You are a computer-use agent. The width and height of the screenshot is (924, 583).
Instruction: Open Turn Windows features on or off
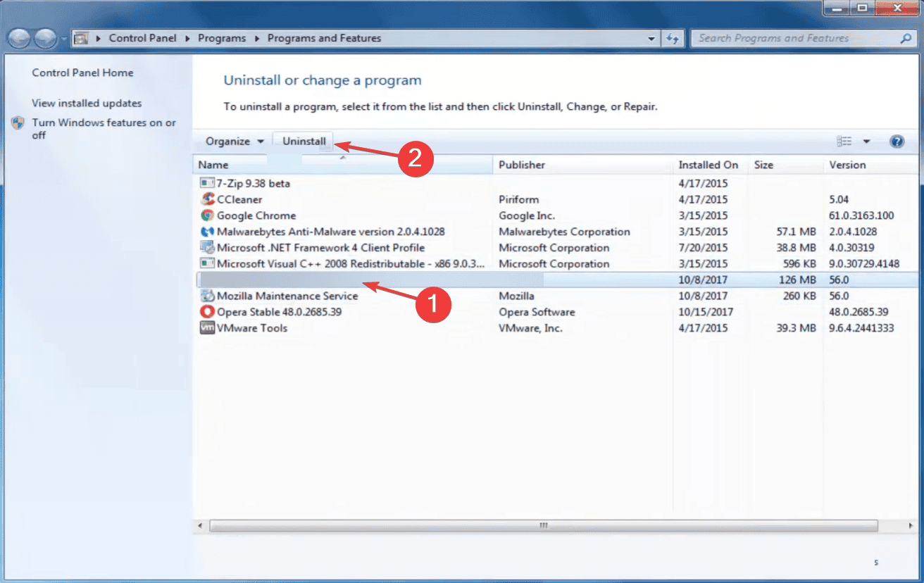point(104,129)
